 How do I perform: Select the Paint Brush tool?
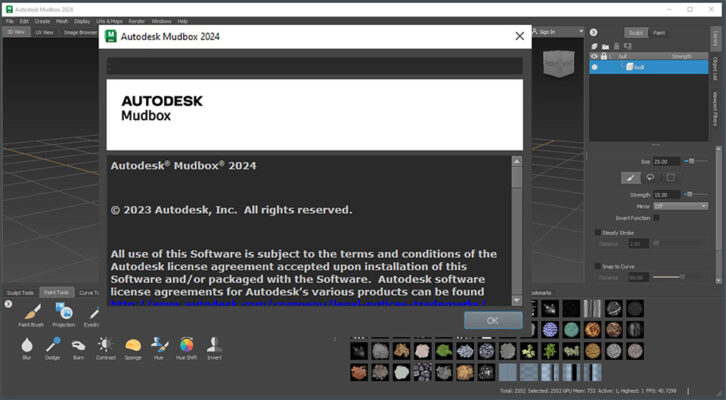[x=30, y=315]
